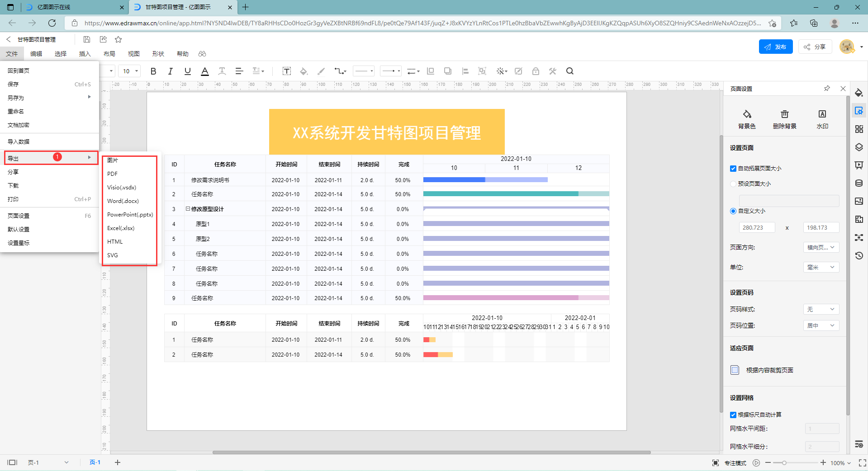Click the 发布 publish button

776,47
